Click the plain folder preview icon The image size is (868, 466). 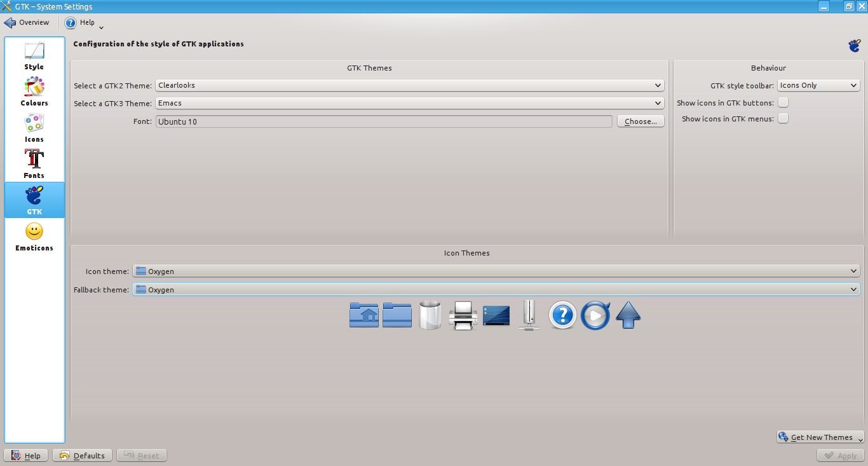tap(397, 315)
